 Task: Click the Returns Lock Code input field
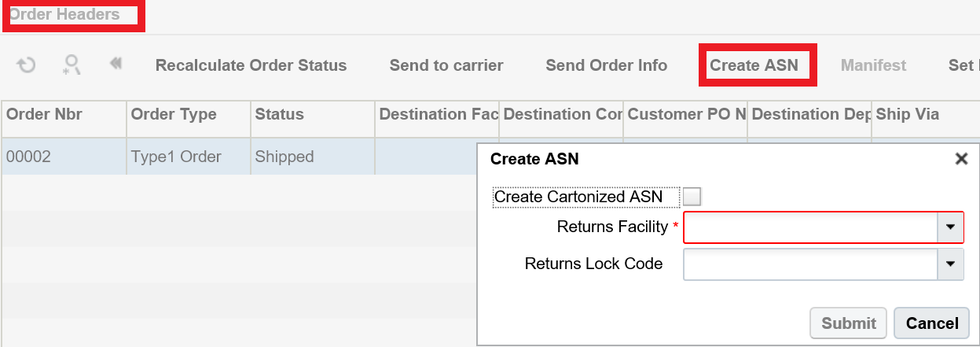810,264
